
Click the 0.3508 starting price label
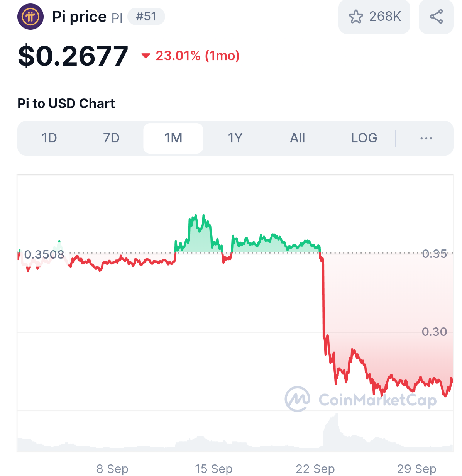44,255
